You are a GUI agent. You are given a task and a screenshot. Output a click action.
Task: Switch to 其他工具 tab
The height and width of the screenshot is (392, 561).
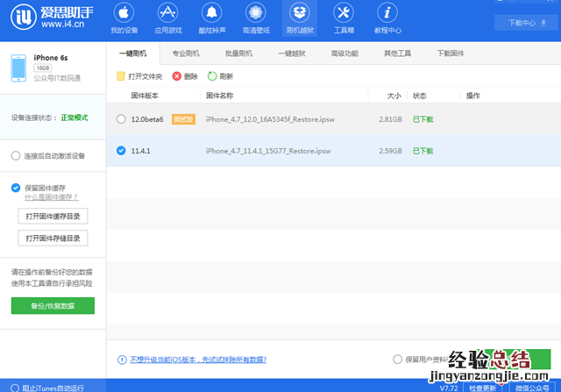pos(397,53)
